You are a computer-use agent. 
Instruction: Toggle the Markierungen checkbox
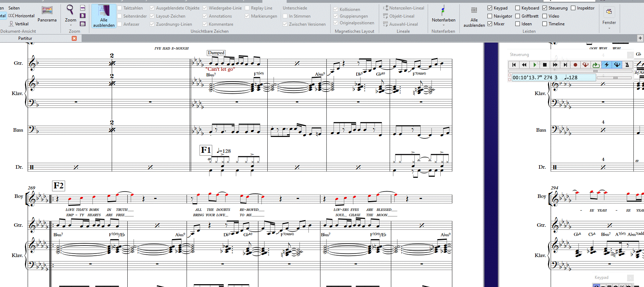pyautogui.click(x=247, y=16)
